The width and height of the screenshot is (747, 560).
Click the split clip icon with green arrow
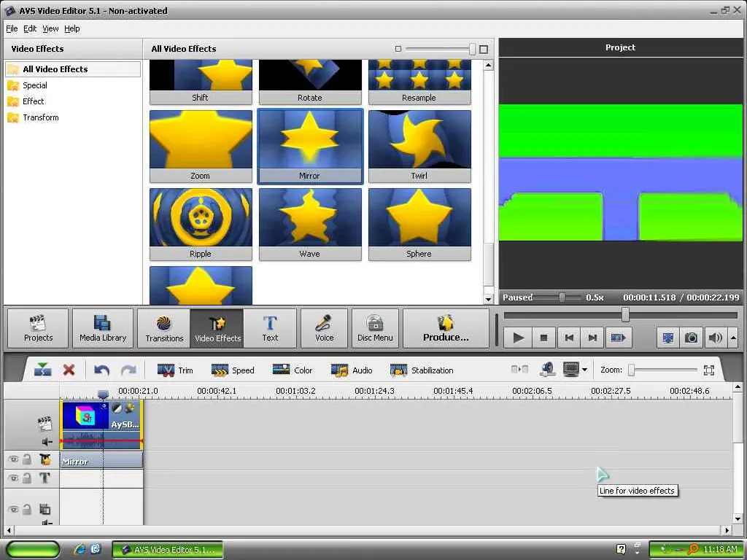(43, 370)
